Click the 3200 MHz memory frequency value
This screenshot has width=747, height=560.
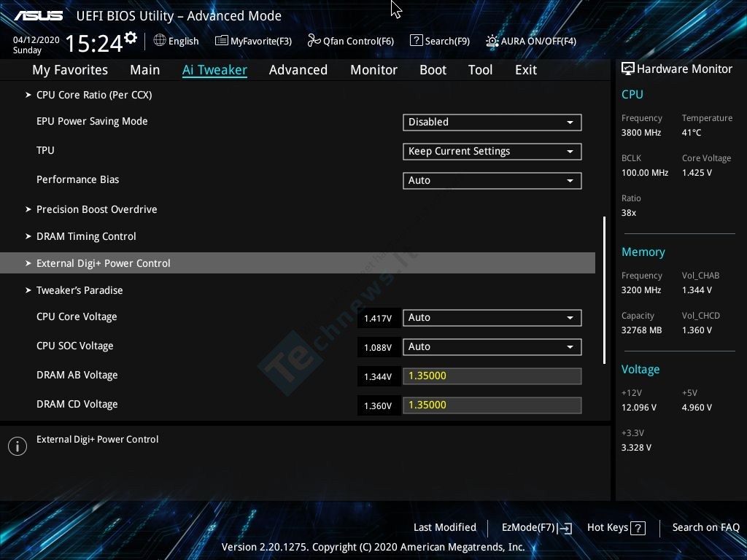641,290
